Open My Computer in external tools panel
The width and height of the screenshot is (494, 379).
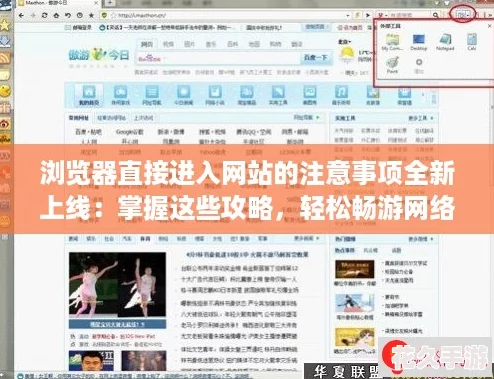pos(392,42)
